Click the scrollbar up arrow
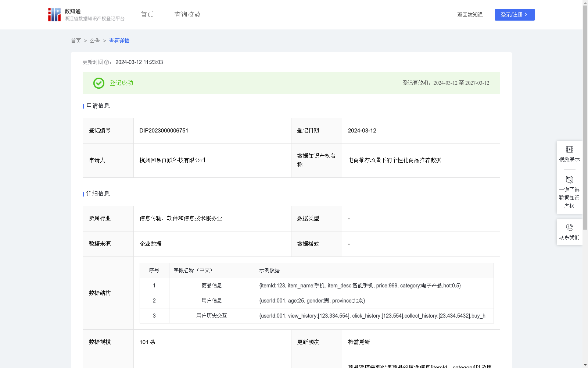Viewport: 588px width, 368px height. (x=585, y=3)
